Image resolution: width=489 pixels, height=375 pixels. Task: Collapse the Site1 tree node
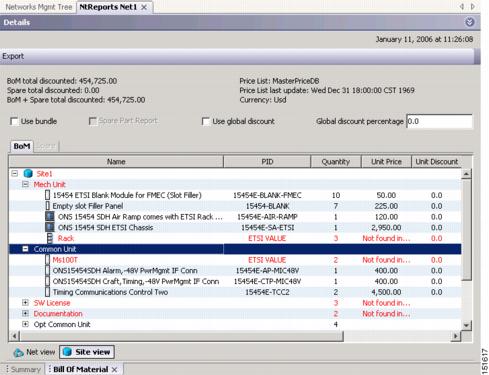pyautogui.click(x=14, y=173)
